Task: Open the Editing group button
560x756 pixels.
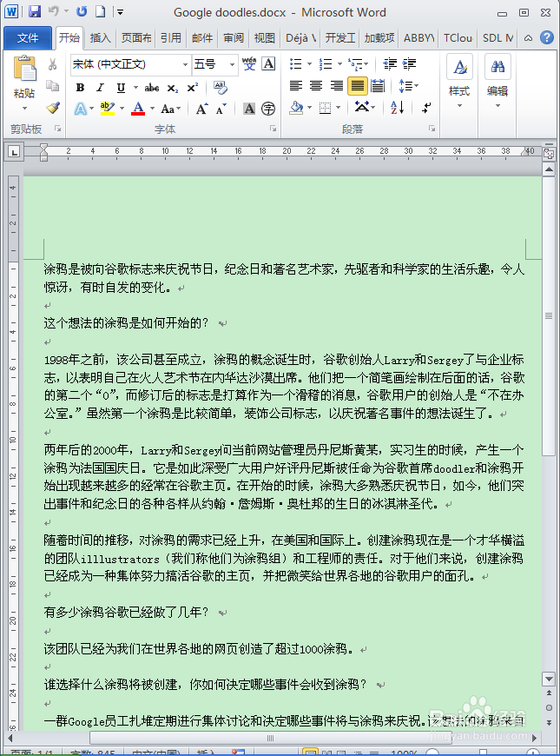Action: coord(497,81)
